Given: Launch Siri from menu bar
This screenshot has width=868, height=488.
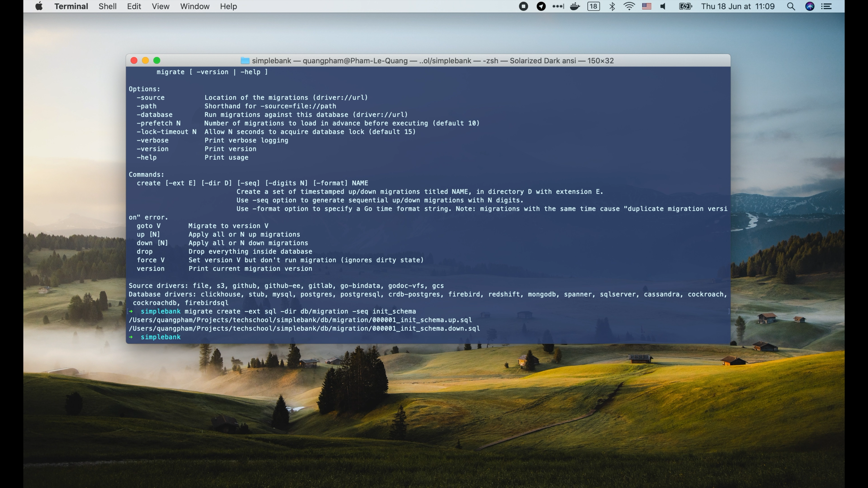Looking at the screenshot, I should pos(810,6).
